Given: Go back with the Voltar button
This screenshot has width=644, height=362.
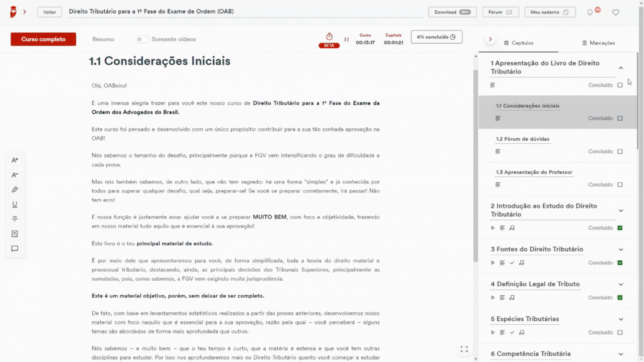Looking at the screenshot, I should [x=50, y=12].
